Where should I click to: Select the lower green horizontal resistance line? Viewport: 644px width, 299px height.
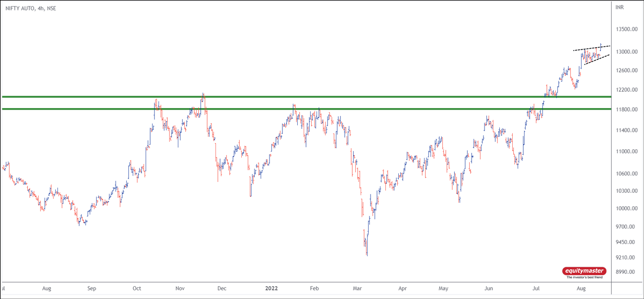point(297,109)
